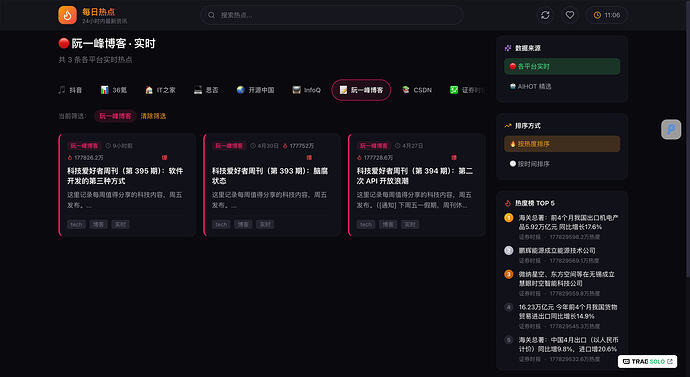Select 各平台实时 data source
690x377 pixels.
562,66
